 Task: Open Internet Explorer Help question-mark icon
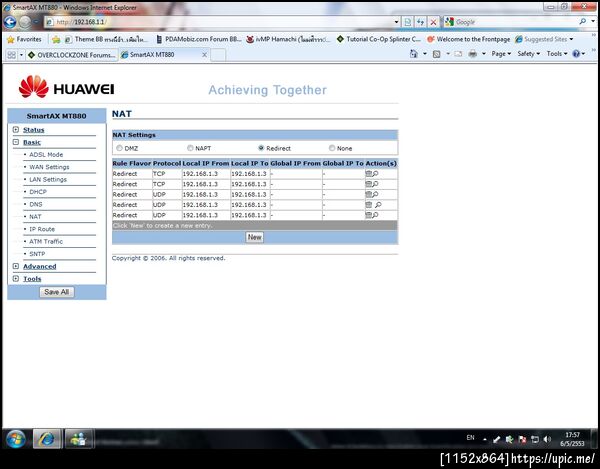click(x=576, y=54)
